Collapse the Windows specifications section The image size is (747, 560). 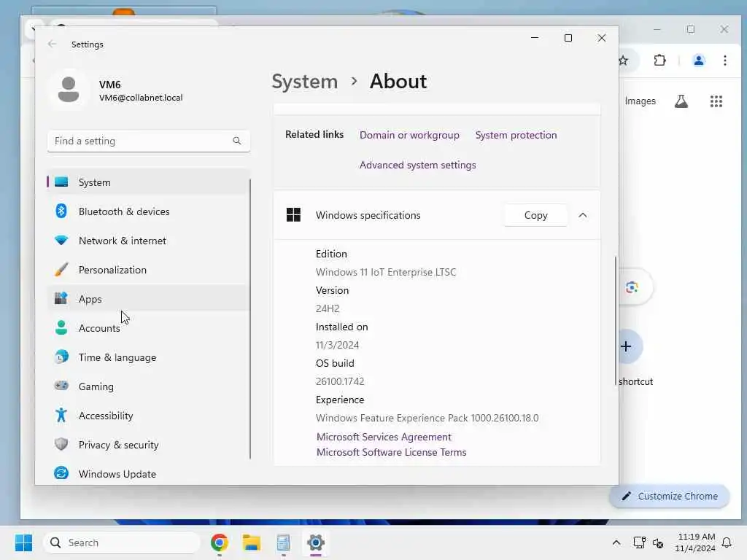coord(583,215)
